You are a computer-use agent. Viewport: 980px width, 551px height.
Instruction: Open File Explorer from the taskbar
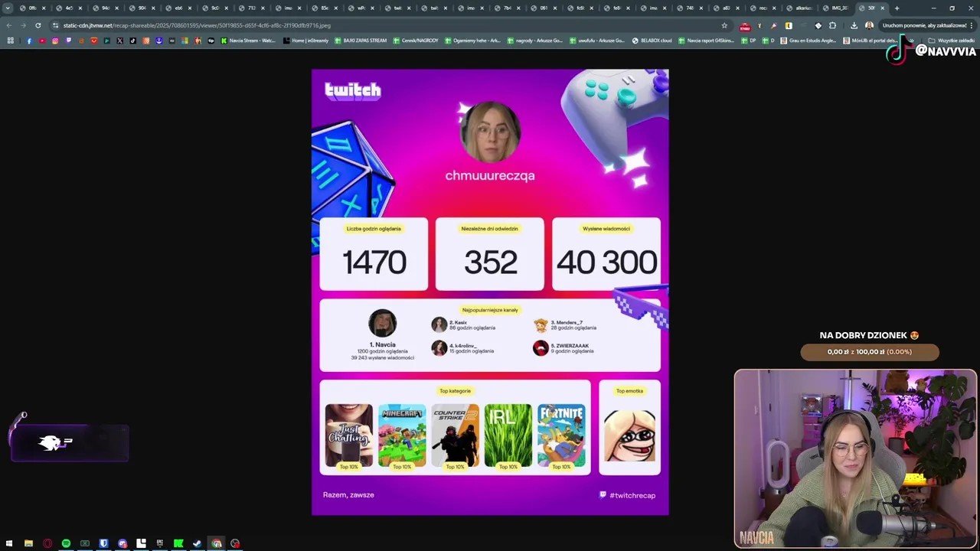point(28,543)
